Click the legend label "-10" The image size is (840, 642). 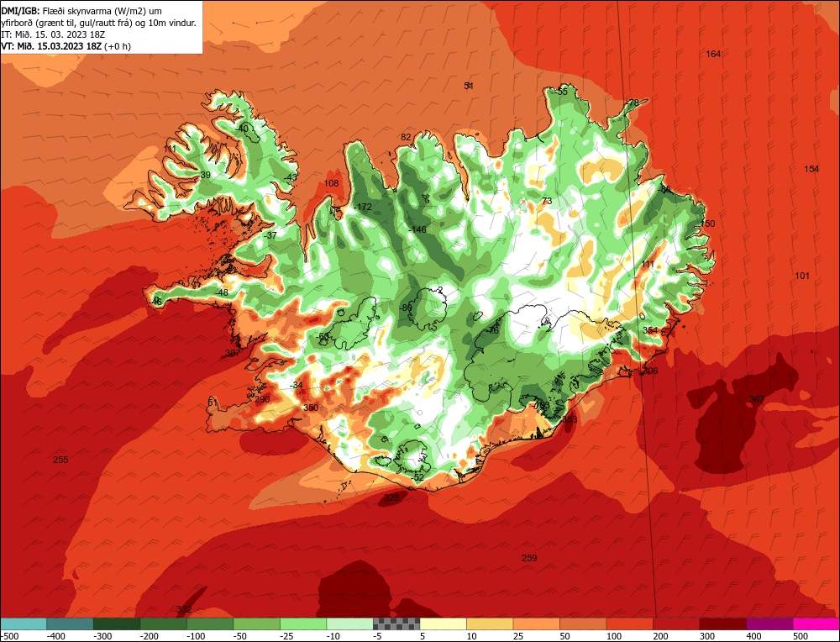point(333,636)
